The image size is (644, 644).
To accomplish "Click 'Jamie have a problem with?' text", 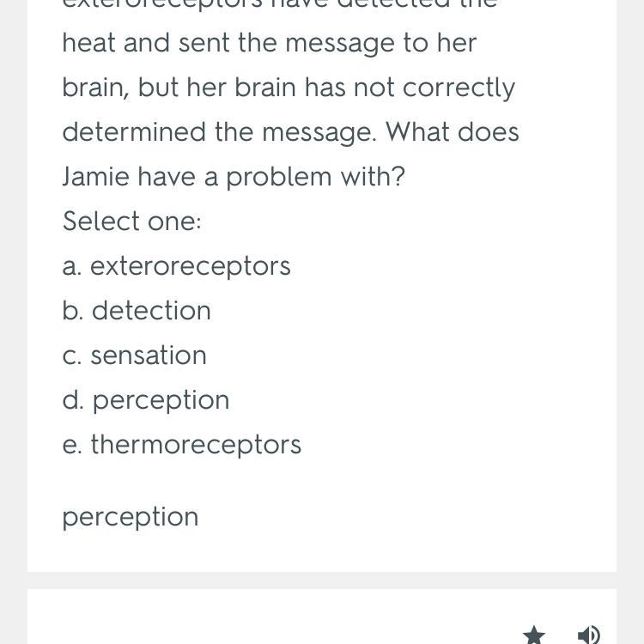I will tap(234, 177).
